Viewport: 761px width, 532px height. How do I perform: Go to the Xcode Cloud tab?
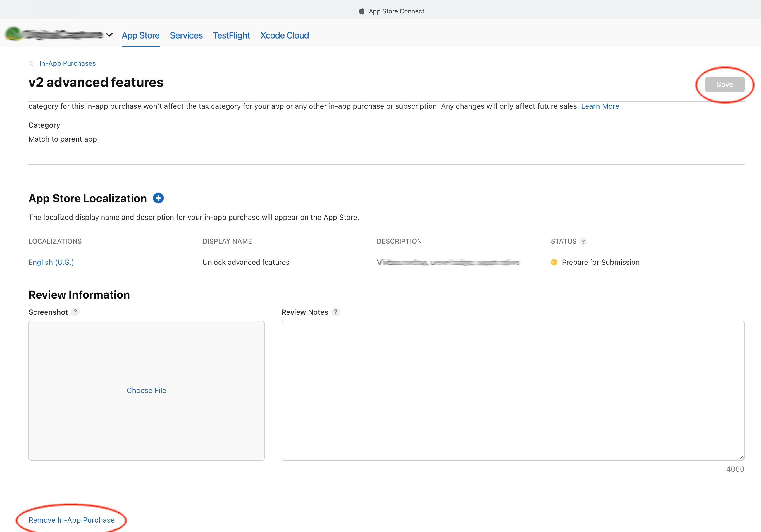click(x=284, y=35)
